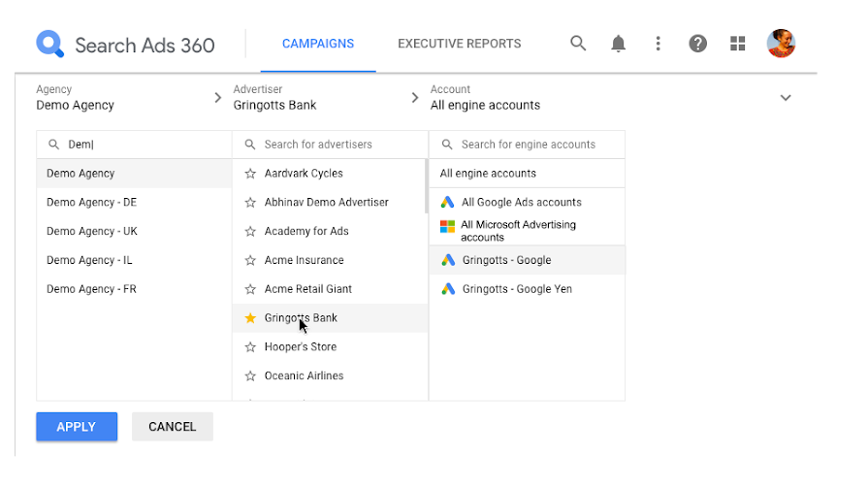Star Acme Retail Giant as favorite
The image size is (868, 488).
coord(250,288)
